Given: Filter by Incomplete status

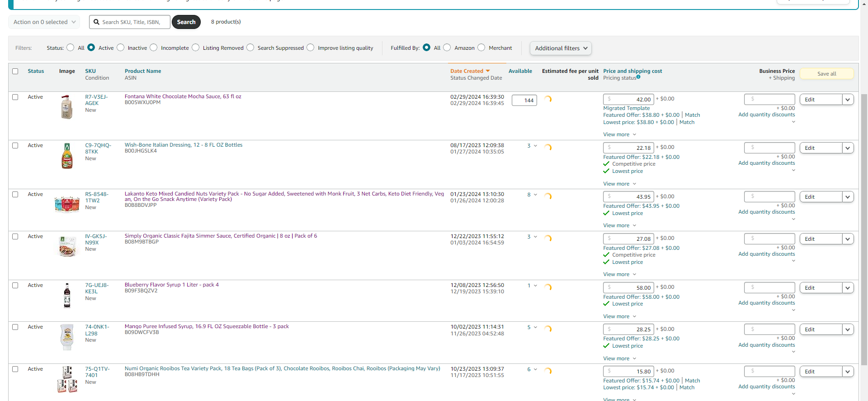Looking at the screenshot, I should pos(154,48).
